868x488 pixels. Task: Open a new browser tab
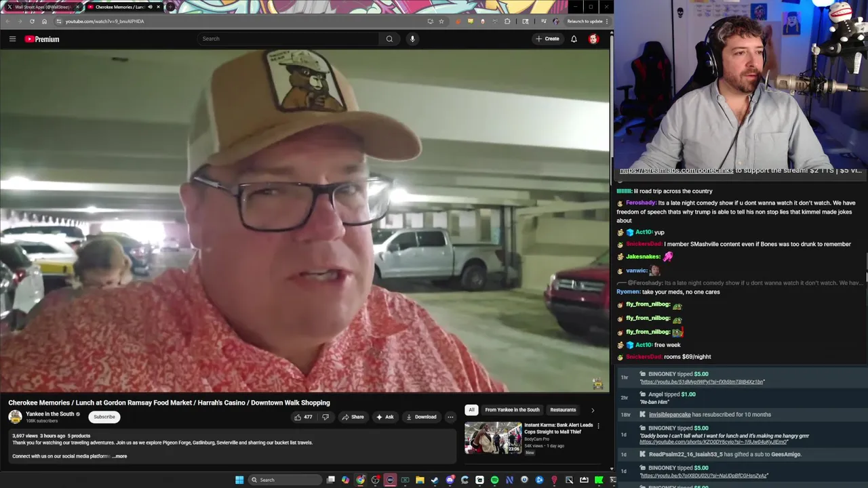click(x=171, y=7)
